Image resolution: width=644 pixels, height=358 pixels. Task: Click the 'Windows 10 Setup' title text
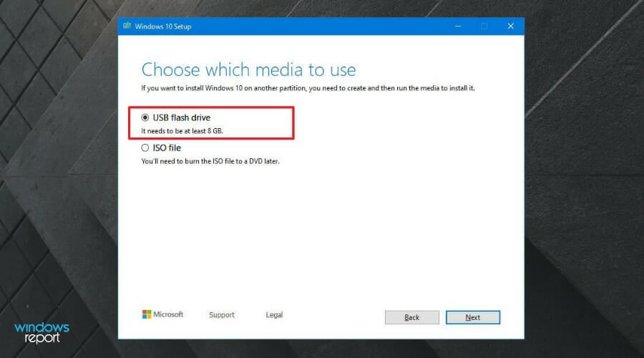coord(163,26)
